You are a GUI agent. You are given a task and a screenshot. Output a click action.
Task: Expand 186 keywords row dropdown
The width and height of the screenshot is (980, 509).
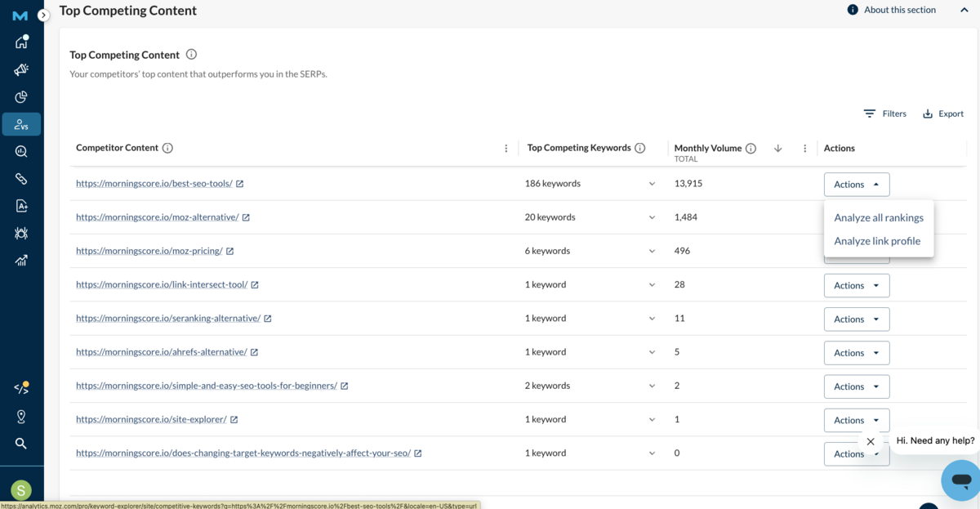tap(652, 184)
